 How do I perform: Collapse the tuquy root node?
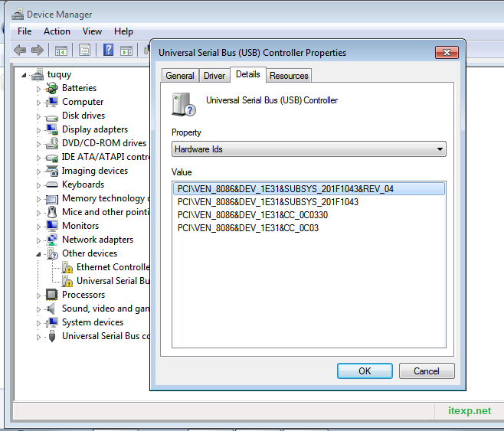(24, 76)
